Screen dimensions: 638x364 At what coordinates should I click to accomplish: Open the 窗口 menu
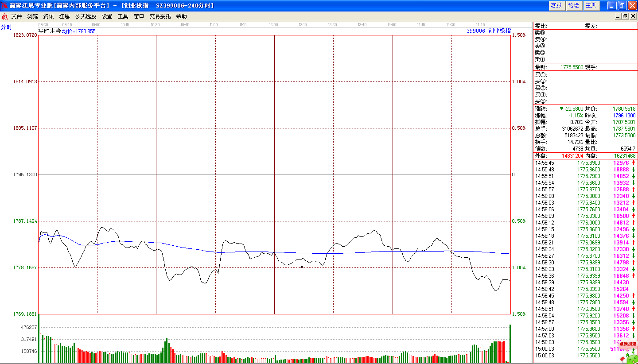pyautogui.click(x=139, y=16)
